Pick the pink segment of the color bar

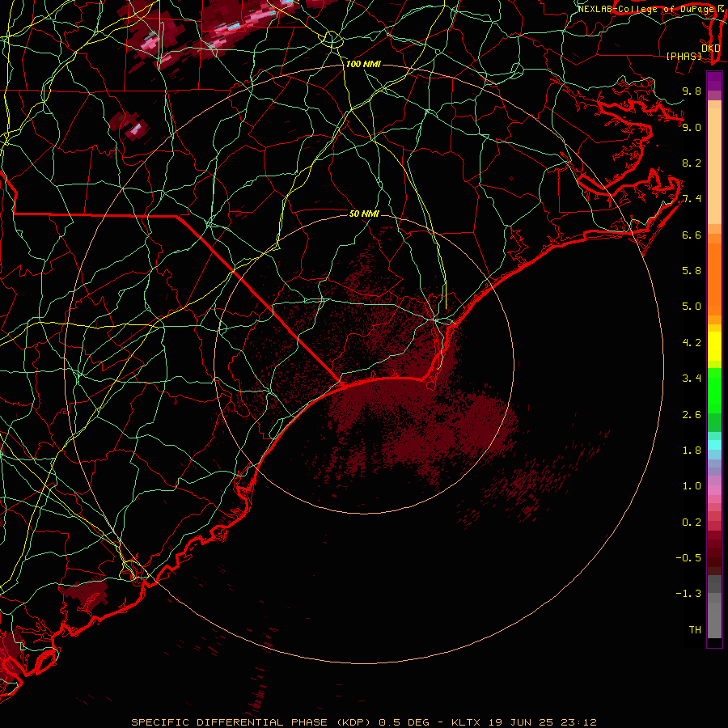pyautogui.click(x=714, y=490)
